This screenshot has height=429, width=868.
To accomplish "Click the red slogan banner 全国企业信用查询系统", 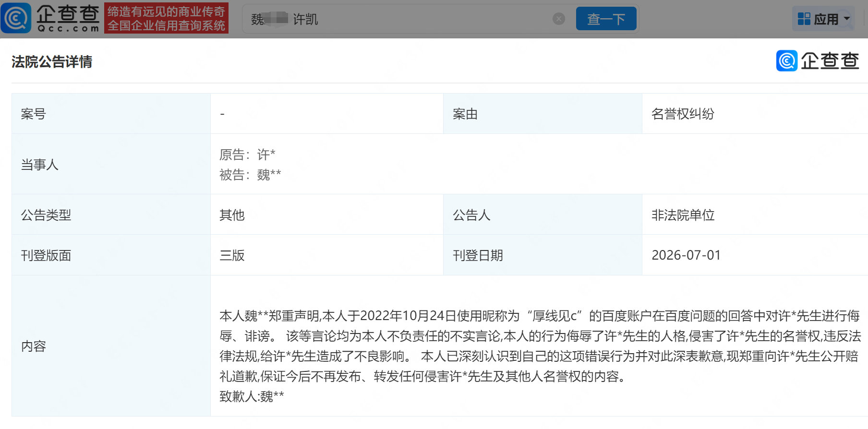I will point(166,18).
